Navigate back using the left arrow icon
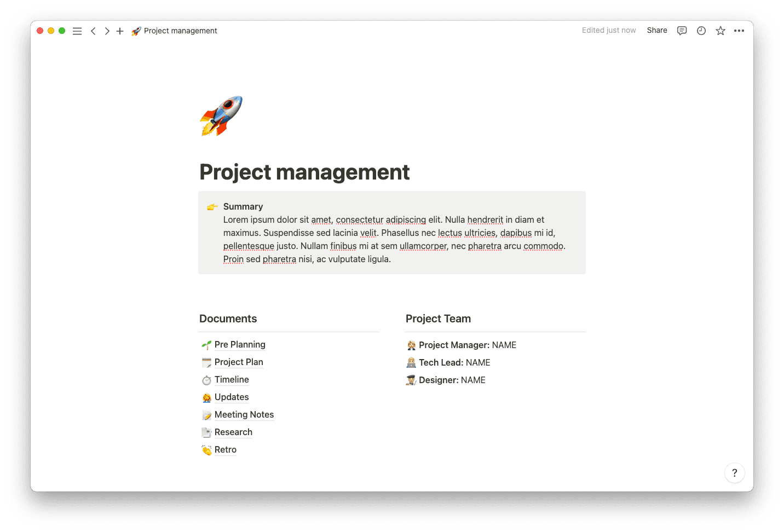The height and width of the screenshot is (532, 784). pyautogui.click(x=93, y=31)
